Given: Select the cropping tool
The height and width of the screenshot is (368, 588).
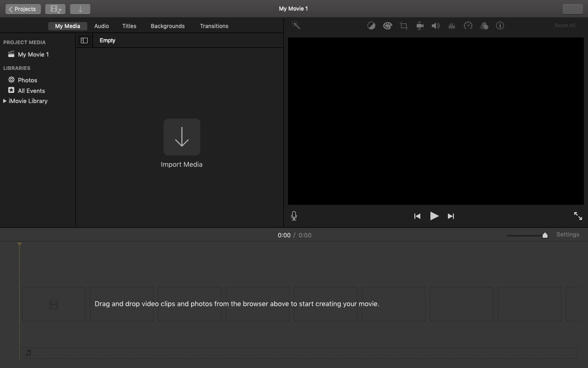Looking at the screenshot, I should click(x=404, y=26).
